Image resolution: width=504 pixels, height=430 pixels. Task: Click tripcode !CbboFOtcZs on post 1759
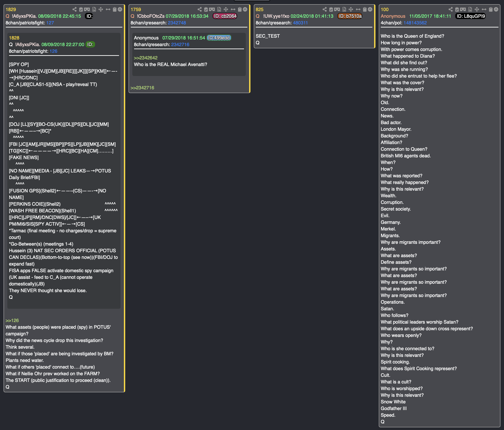[x=150, y=16]
